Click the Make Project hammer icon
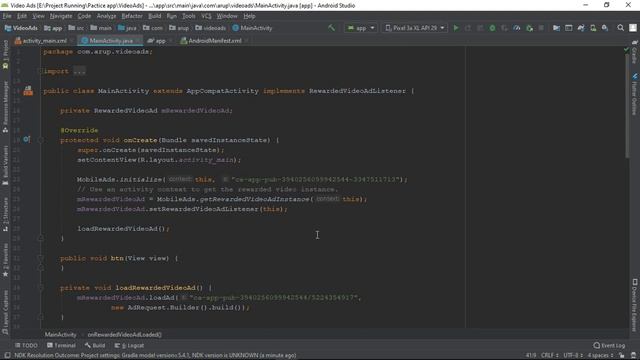Image resolution: width=640 pixels, height=360 pixels. pos(331,28)
